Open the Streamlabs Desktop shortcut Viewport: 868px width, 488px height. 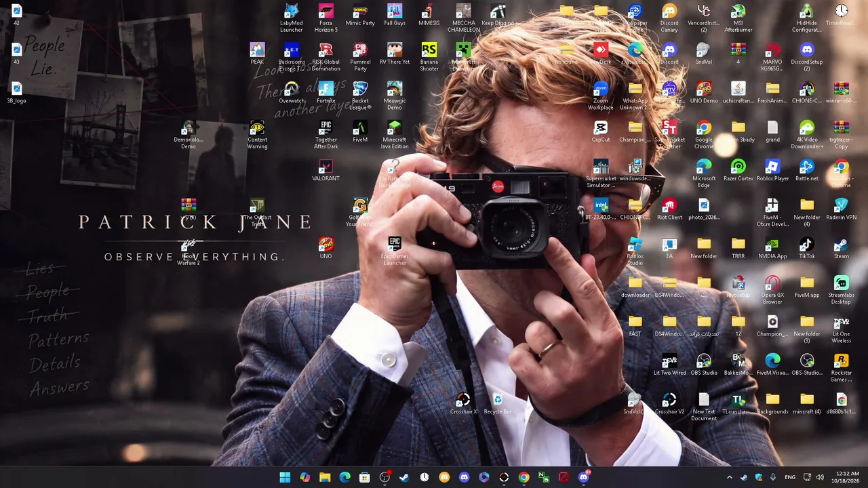[842, 290]
